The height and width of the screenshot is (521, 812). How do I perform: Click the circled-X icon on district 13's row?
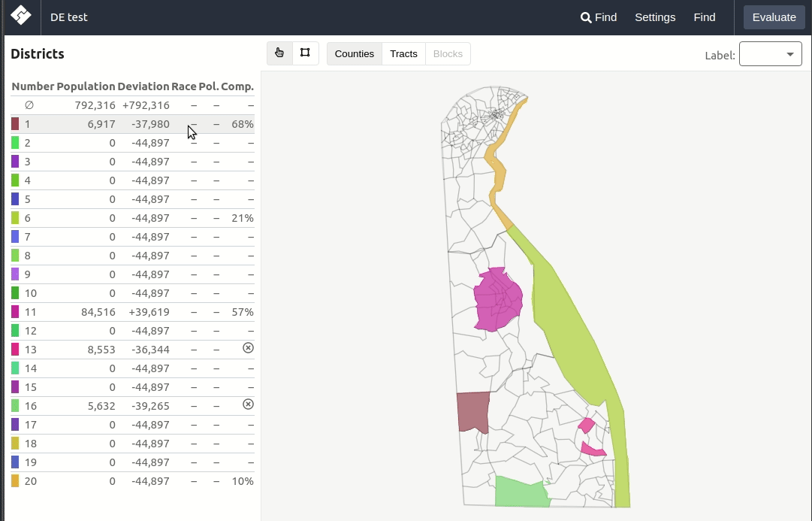tap(248, 347)
